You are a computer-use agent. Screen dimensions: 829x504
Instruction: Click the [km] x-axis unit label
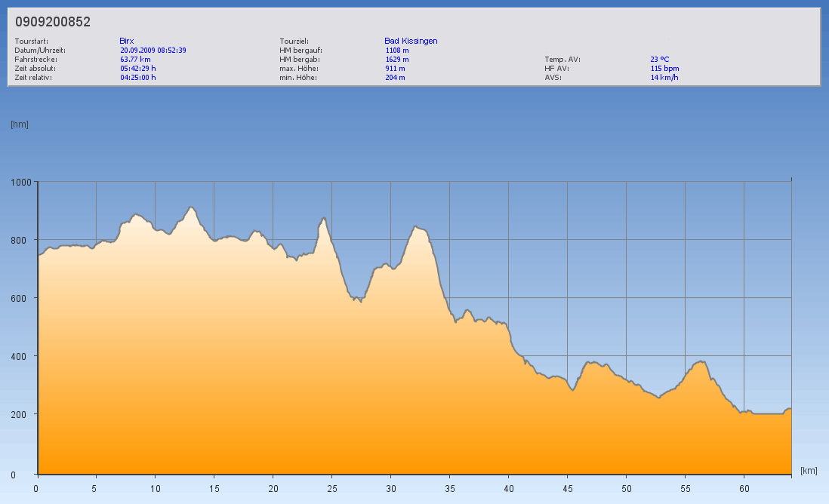[x=809, y=470]
